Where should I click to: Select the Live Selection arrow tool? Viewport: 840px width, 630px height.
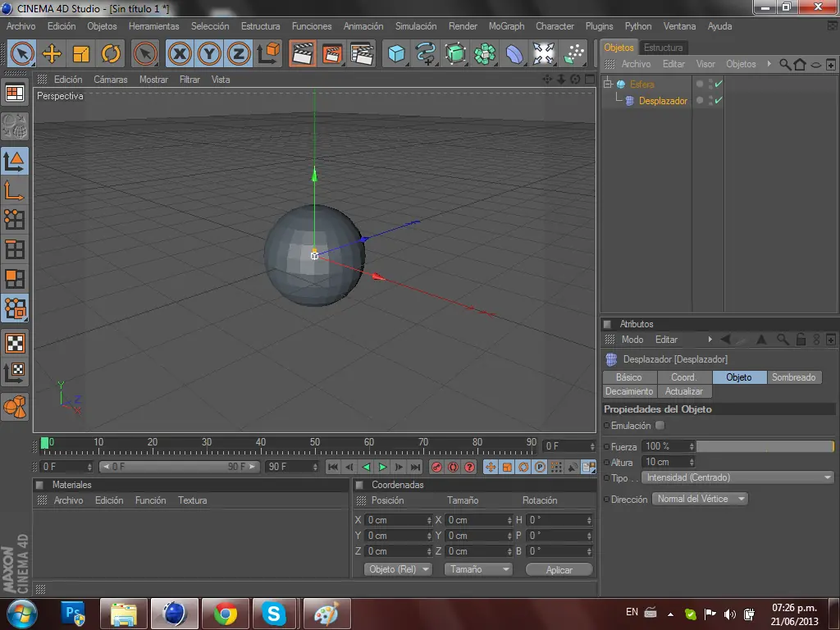[22, 53]
